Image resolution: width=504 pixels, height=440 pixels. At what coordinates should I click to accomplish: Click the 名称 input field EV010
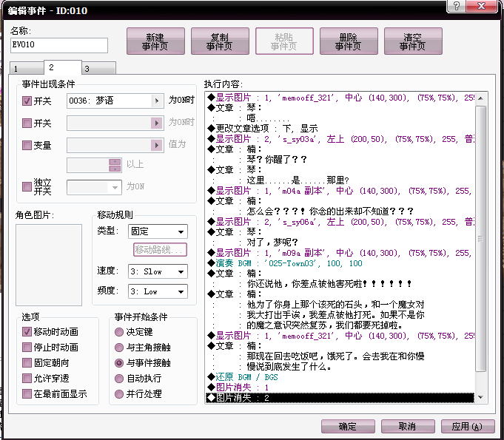(x=59, y=45)
